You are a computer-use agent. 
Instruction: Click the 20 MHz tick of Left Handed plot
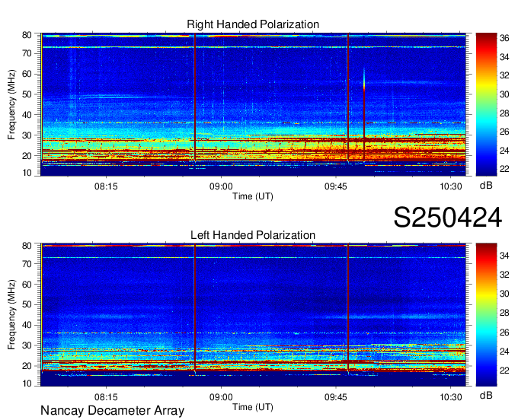[27, 366]
